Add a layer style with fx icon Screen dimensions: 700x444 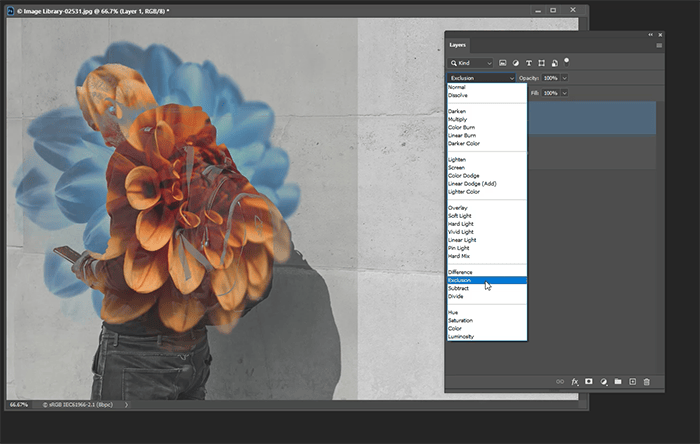(574, 382)
